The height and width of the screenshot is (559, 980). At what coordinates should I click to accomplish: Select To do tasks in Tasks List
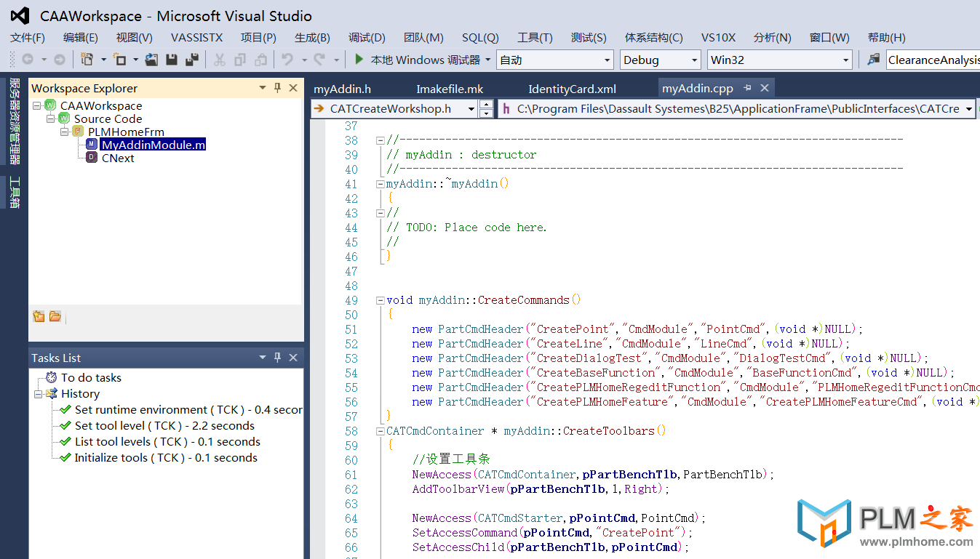(x=91, y=377)
